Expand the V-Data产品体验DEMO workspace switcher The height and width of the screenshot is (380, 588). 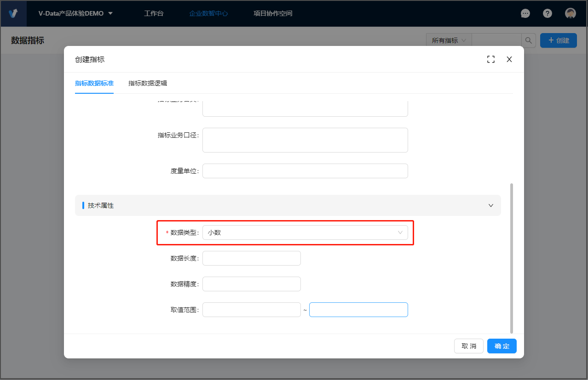pyautogui.click(x=76, y=13)
